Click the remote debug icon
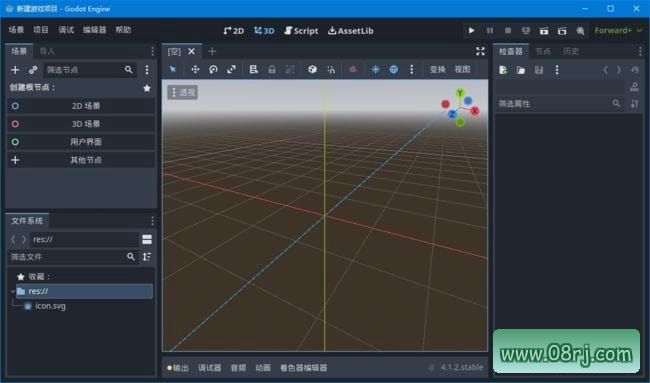650x383 pixels. pyautogui.click(x=526, y=30)
